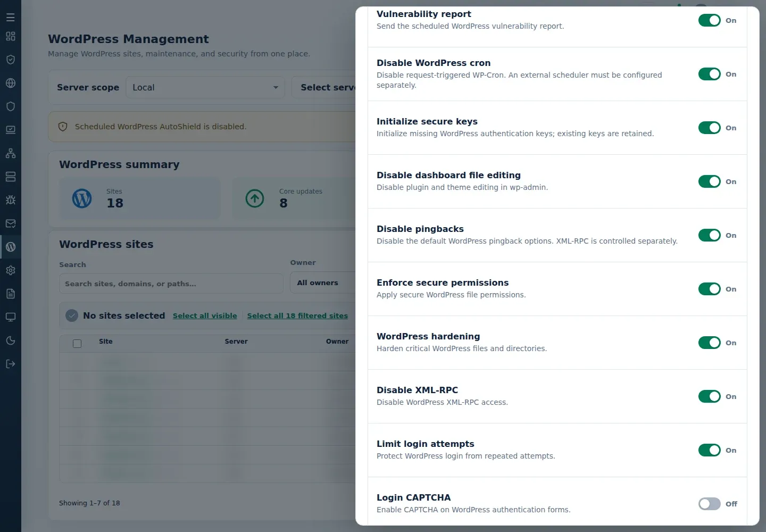Click the logout icon in sidebar

tap(11, 364)
